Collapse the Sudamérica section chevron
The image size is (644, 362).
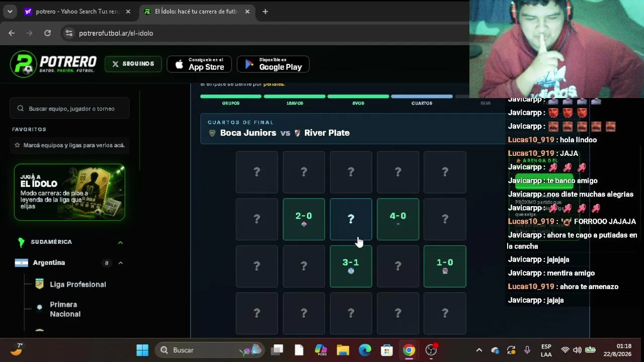(x=120, y=242)
